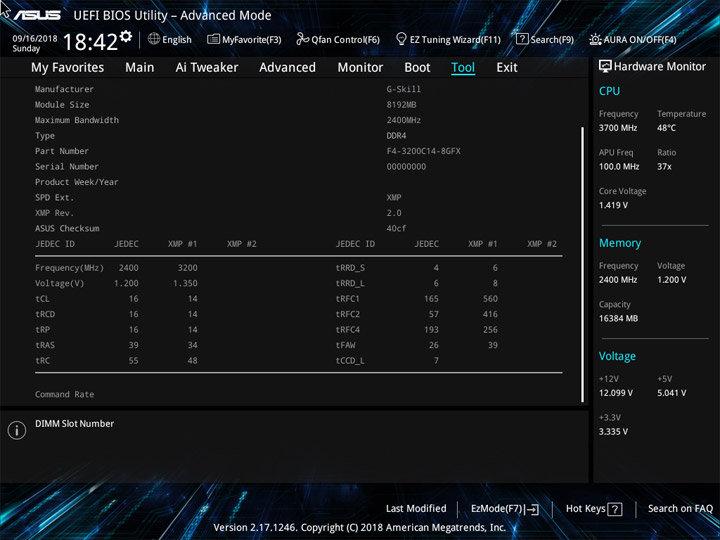Click the XMP value of SPD Ext.
The image size is (720, 540).
[394, 197]
